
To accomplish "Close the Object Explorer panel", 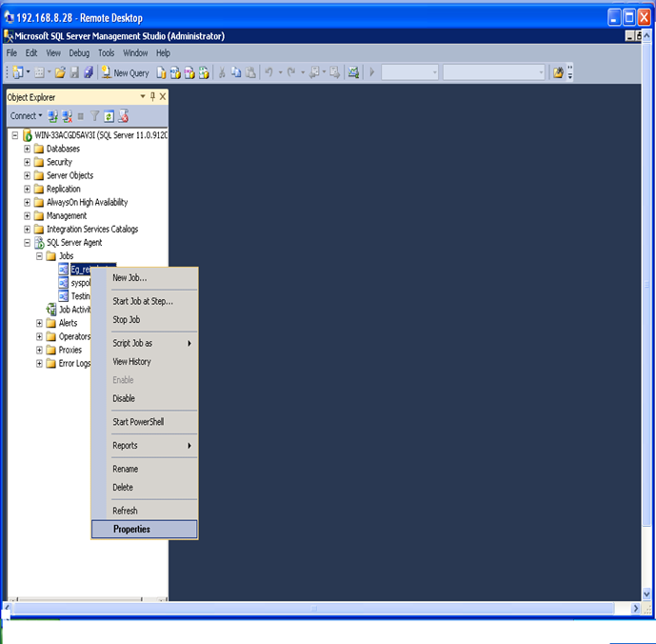I will [163, 97].
